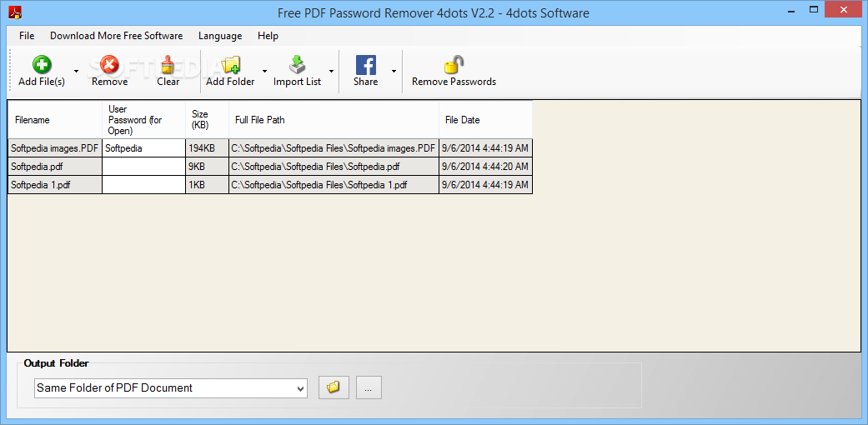This screenshot has height=425, width=868.
Task: Click the Filename column header
Action: (55, 119)
